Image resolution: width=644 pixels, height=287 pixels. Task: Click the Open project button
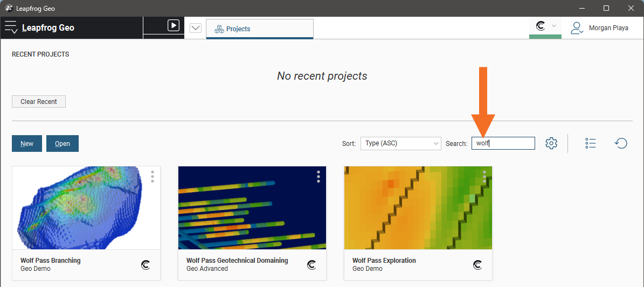pos(63,143)
